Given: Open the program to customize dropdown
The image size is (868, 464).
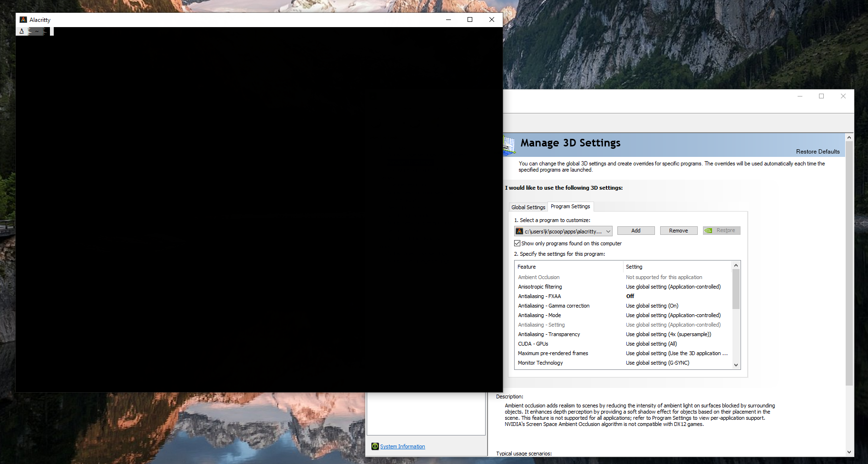Looking at the screenshot, I should pos(609,231).
